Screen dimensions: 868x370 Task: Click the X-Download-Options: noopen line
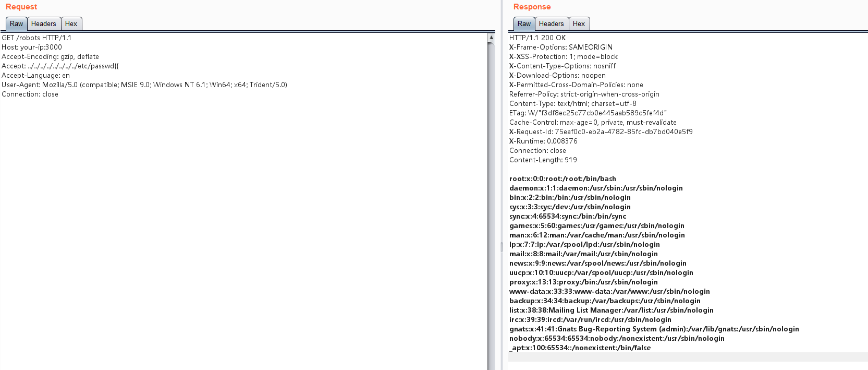[x=557, y=76]
